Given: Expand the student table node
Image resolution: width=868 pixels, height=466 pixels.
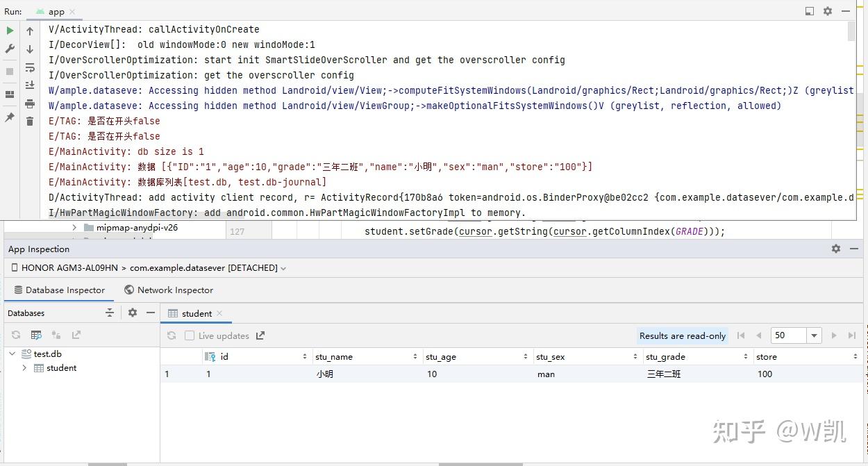Looking at the screenshot, I should 24,368.
